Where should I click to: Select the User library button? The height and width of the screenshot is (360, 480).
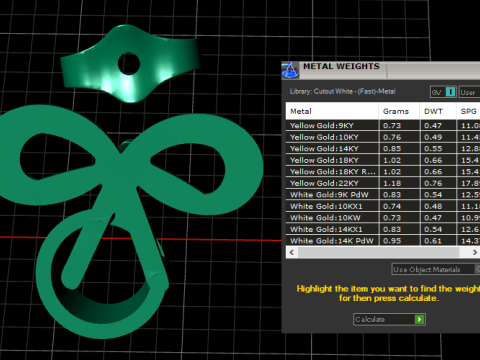[470, 92]
